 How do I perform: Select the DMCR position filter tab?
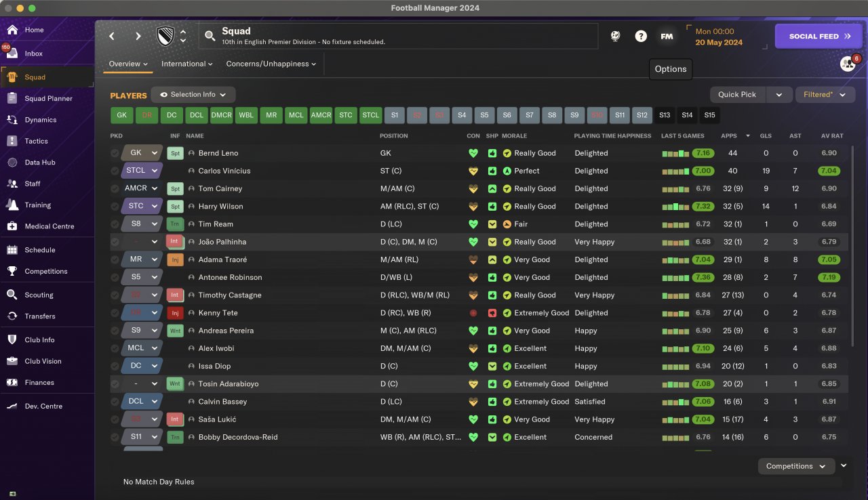point(222,115)
